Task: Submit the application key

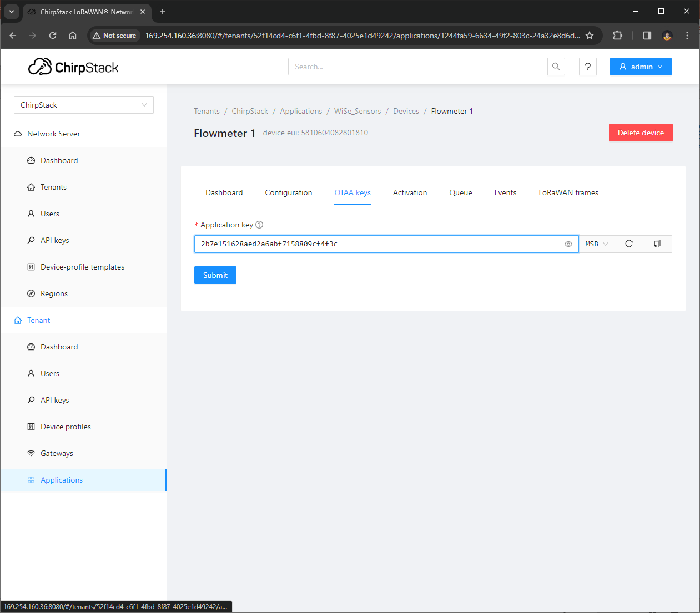Action: pos(215,275)
